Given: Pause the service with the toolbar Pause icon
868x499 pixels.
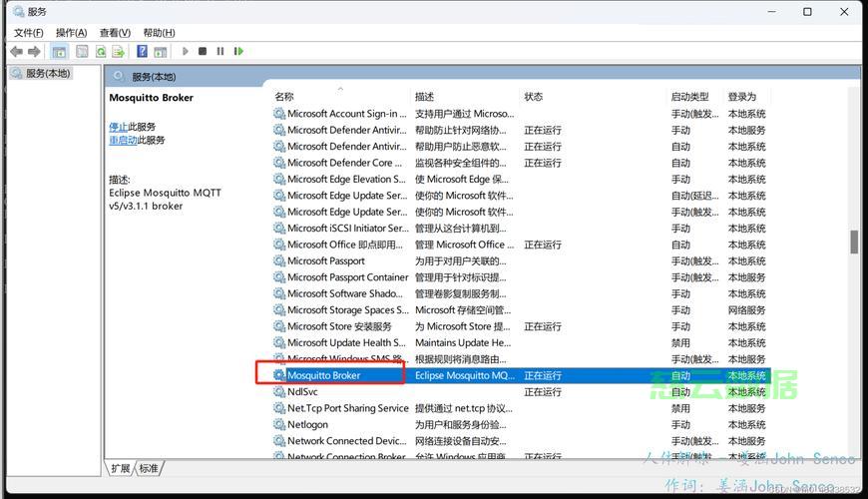Looking at the screenshot, I should (x=220, y=51).
